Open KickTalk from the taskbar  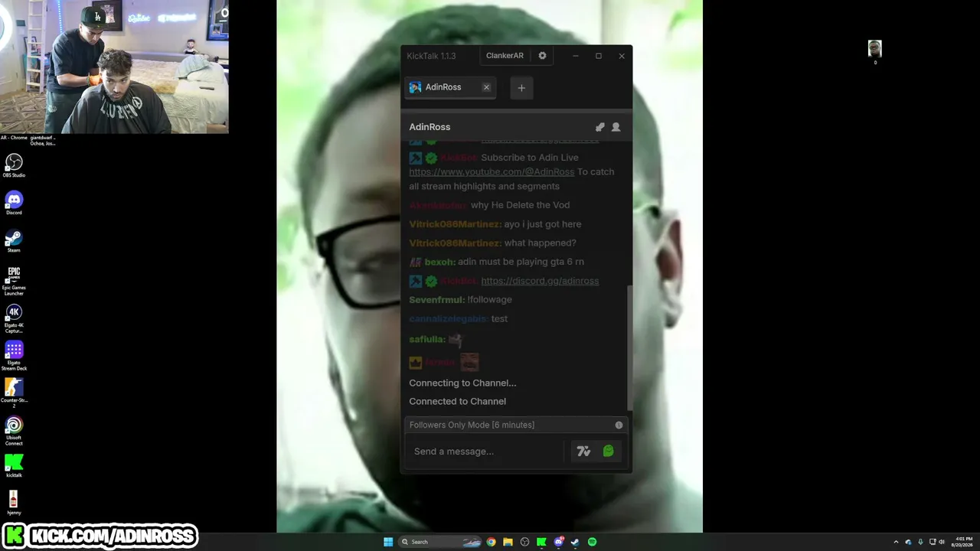pos(541,542)
